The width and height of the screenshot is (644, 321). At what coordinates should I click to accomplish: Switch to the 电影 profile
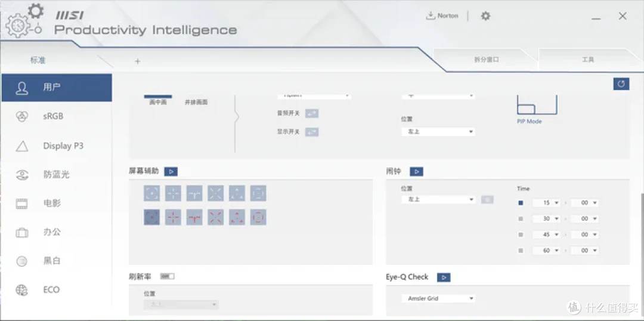click(x=57, y=203)
